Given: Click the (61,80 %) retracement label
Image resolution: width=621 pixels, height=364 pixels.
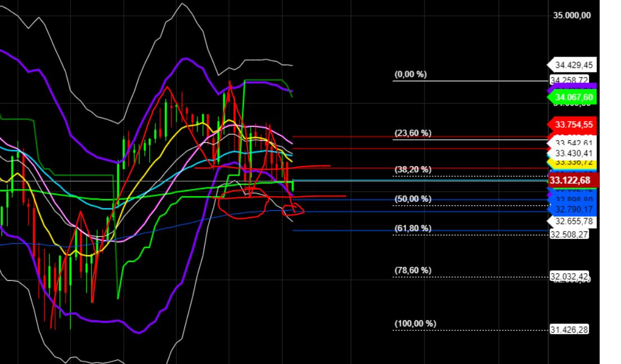Looking at the screenshot, I should point(412,227).
